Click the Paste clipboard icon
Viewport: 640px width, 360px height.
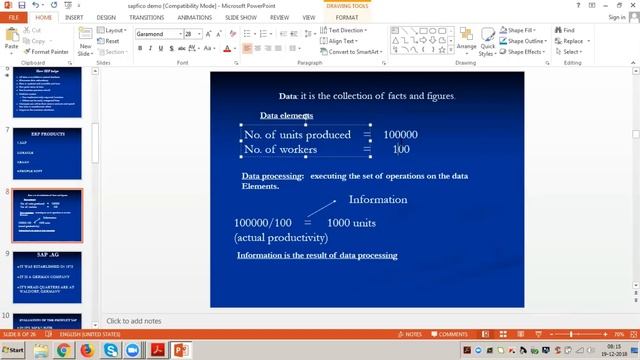pos(11,35)
